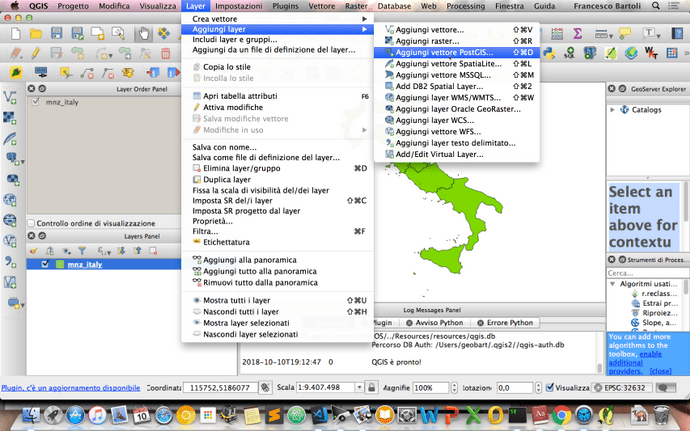Toggle editing with the yellow pencil icon
Image resolution: width=690 pixels, height=431 pixels.
click(x=36, y=53)
